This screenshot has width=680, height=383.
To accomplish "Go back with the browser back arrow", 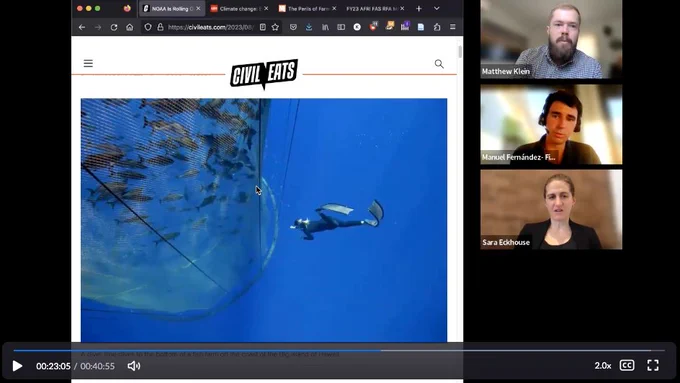I will (82, 27).
